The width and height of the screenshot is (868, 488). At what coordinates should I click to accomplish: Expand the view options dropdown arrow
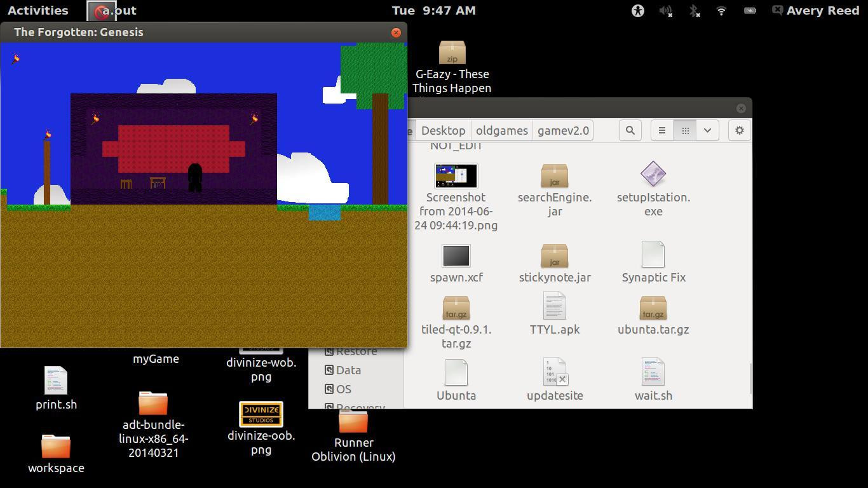[707, 130]
